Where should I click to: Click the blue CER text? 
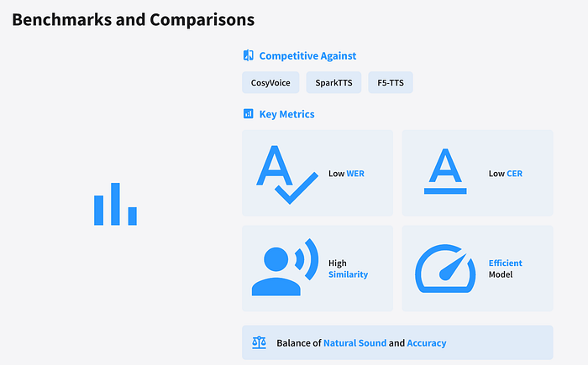click(x=514, y=174)
